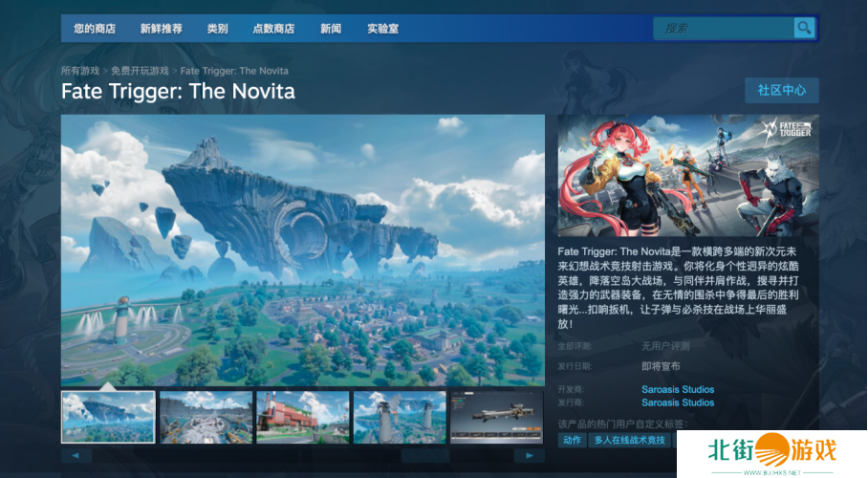Click into the 搜索 search field

pyautogui.click(x=724, y=29)
